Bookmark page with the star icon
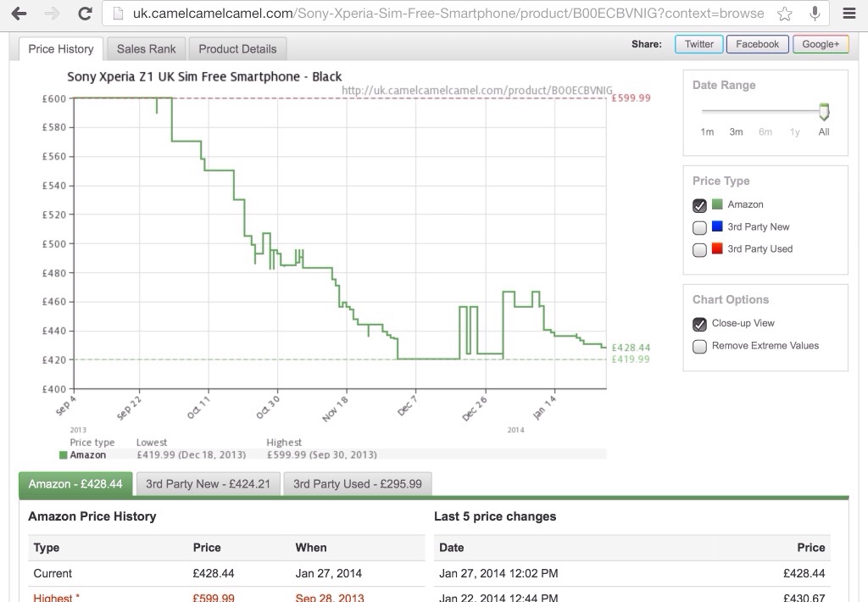 (x=786, y=14)
